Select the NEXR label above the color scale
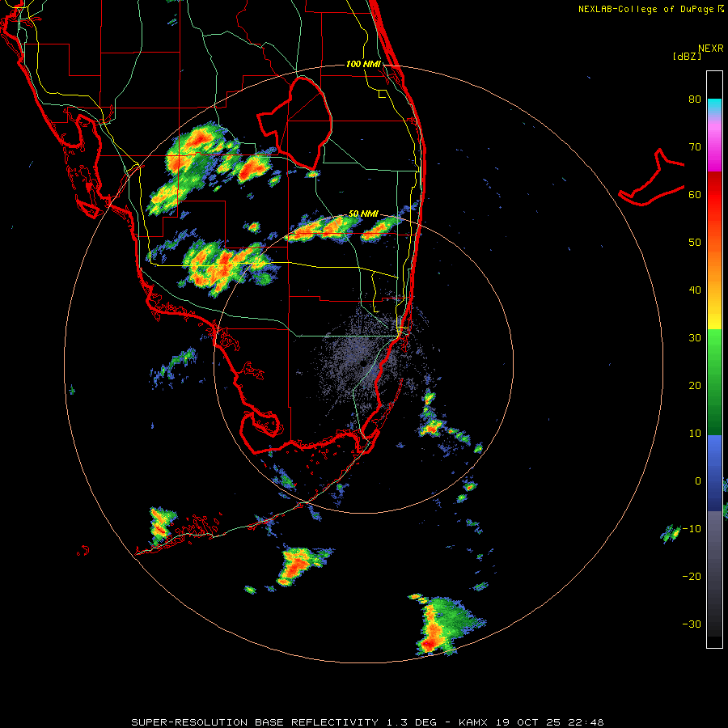 (711, 49)
